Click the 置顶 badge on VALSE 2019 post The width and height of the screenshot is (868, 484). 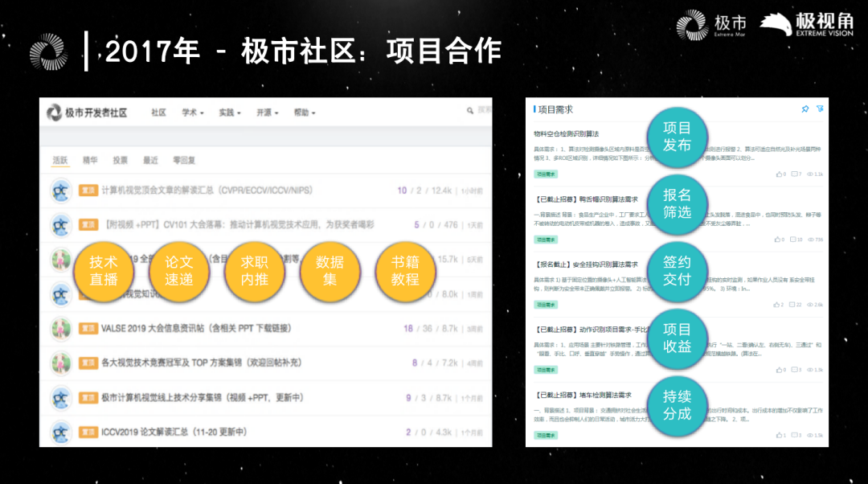click(x=88, y=328)
